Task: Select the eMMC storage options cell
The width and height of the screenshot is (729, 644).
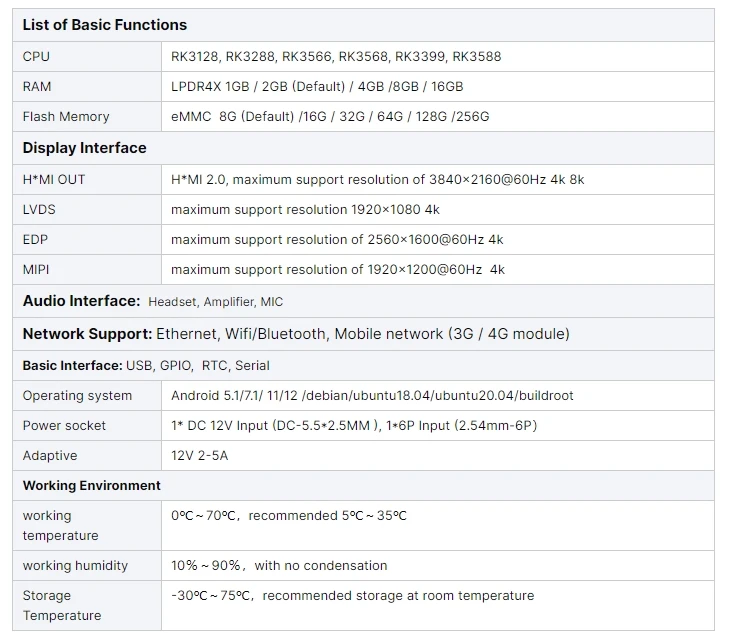Action: coord(330,117)
